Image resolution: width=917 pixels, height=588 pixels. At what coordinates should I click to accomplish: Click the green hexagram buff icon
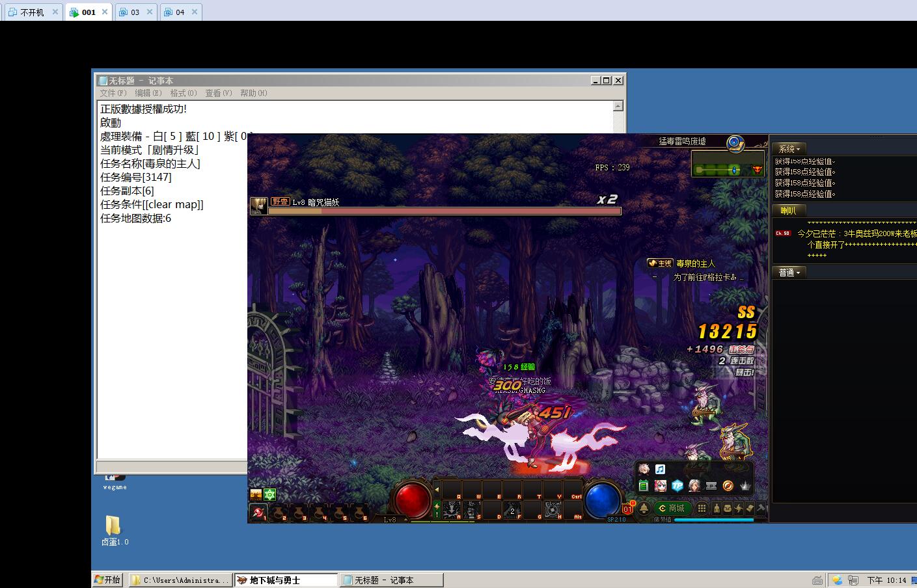[x=270, y=494]
